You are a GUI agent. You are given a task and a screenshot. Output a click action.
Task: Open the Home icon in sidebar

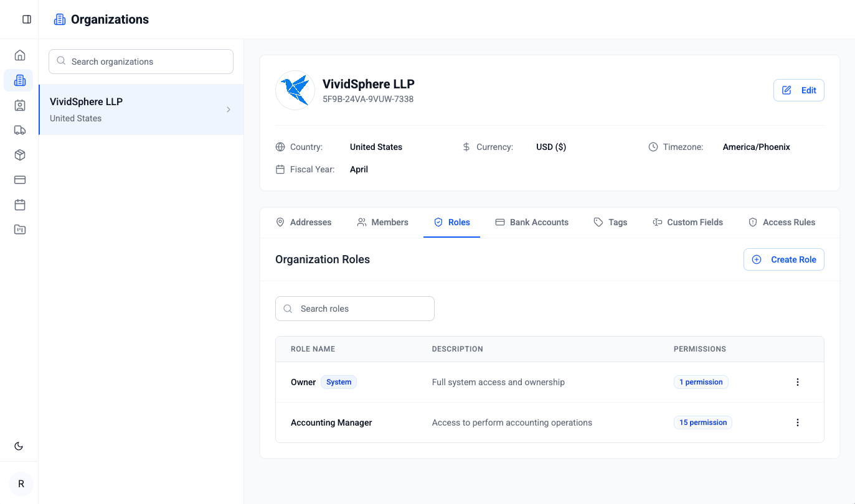20,55
